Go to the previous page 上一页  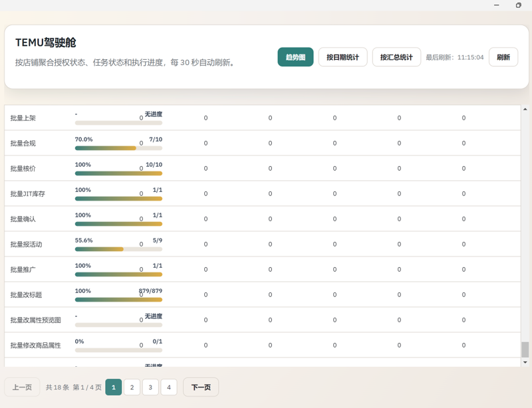22,387
